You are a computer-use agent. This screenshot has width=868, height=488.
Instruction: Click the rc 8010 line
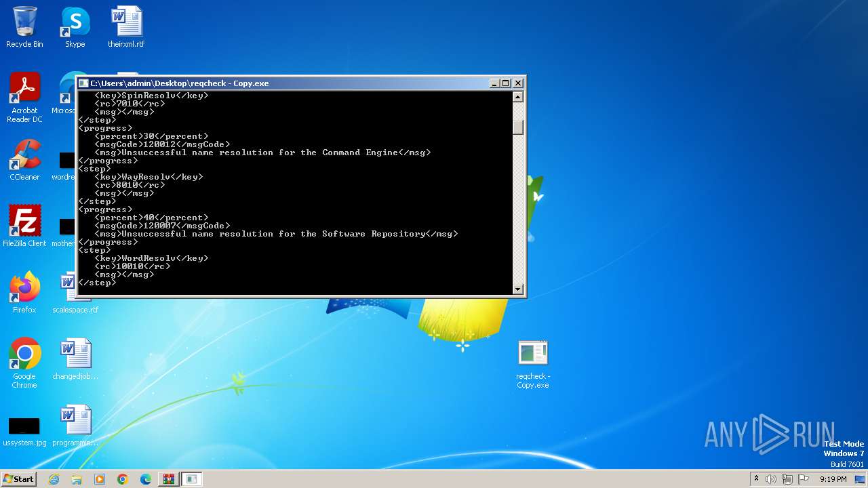[x=130, y=185]
